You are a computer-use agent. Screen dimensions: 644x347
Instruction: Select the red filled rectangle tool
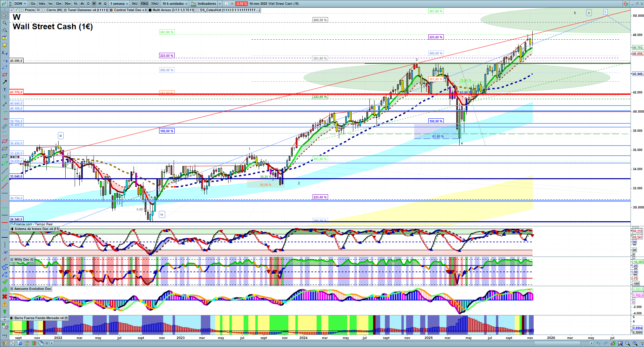point(5,75)
